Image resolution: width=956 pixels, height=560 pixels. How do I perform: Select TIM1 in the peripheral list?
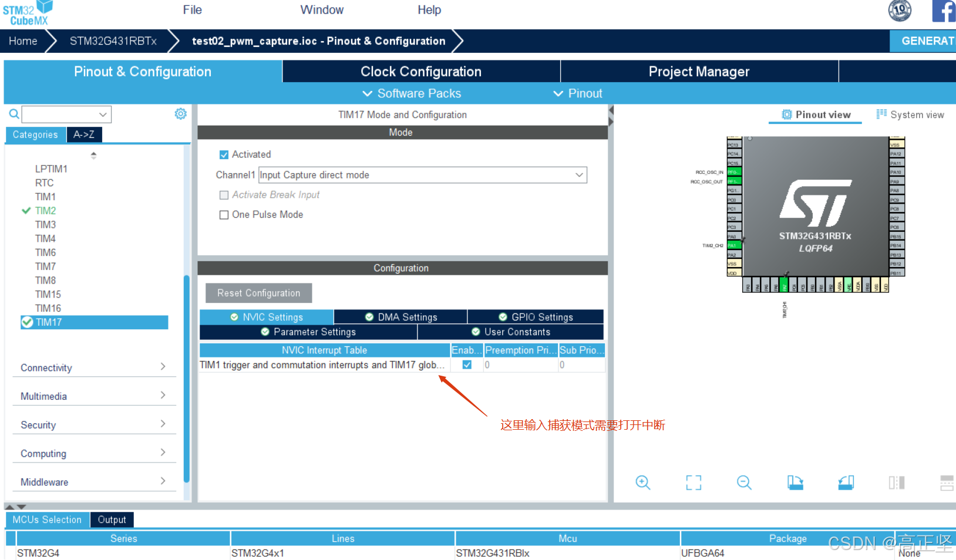45,197
